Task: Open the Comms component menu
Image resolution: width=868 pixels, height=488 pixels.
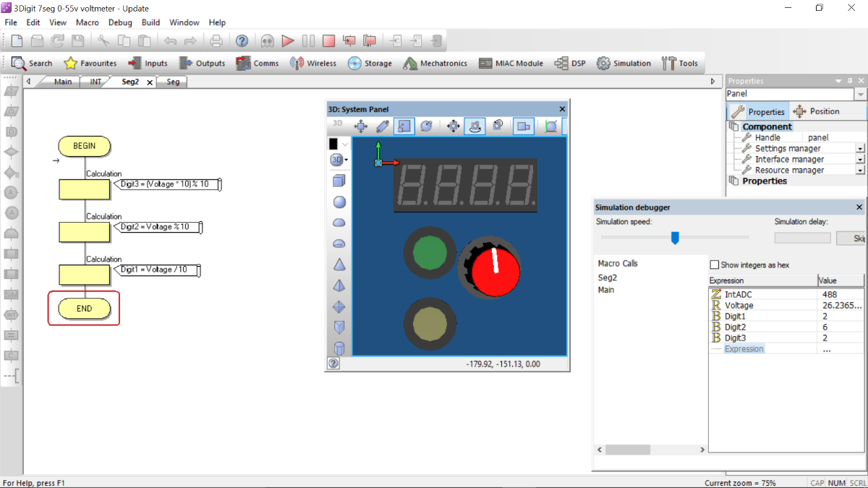Action: coord(258,63)
